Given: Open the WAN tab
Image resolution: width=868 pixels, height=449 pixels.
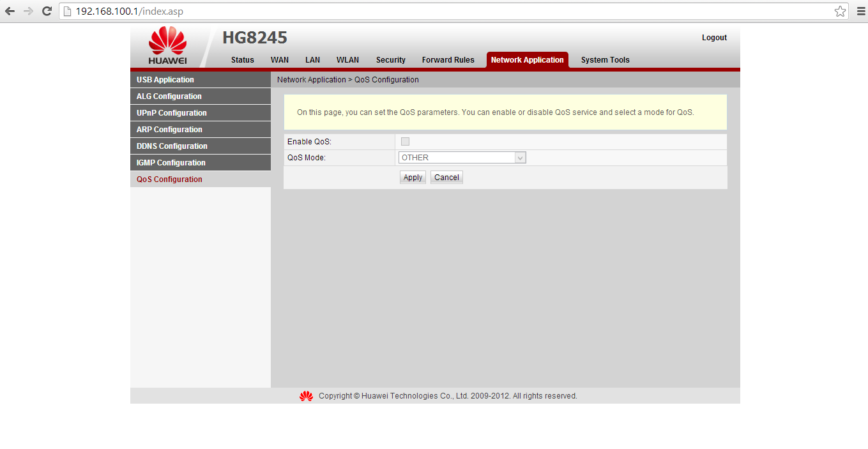Looking at the screenshot, I should click(x=280, y=60).
